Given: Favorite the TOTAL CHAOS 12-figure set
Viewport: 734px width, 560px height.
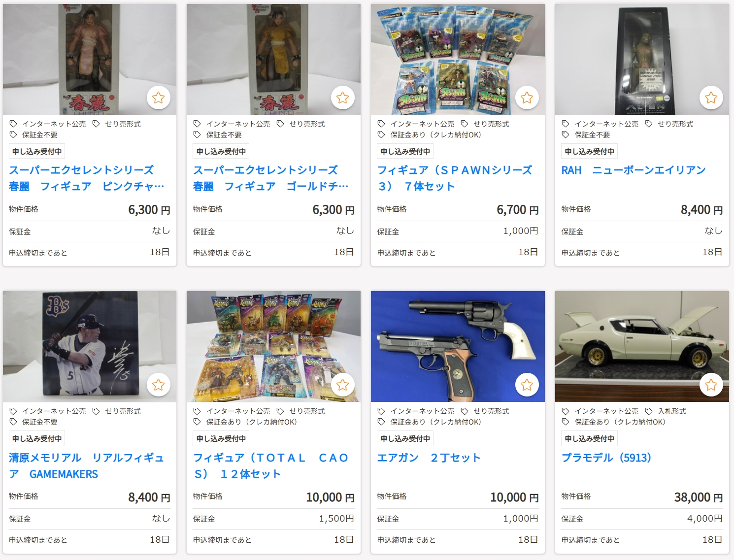Looking at the screenshot, I should coord(342,385).
